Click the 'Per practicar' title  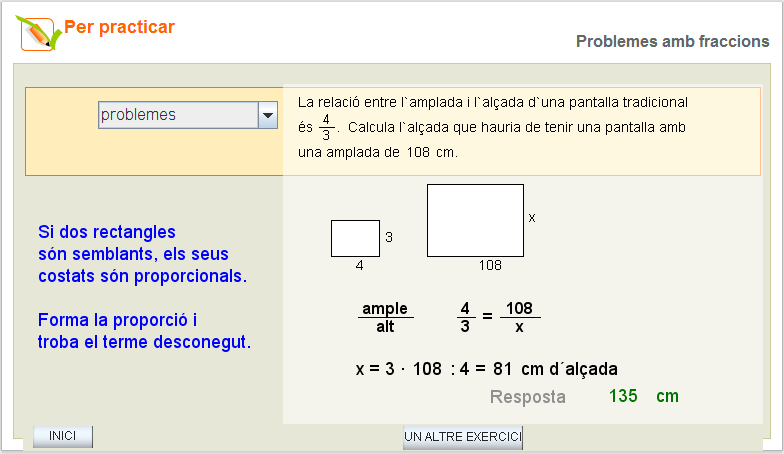(x=119, y=27)
